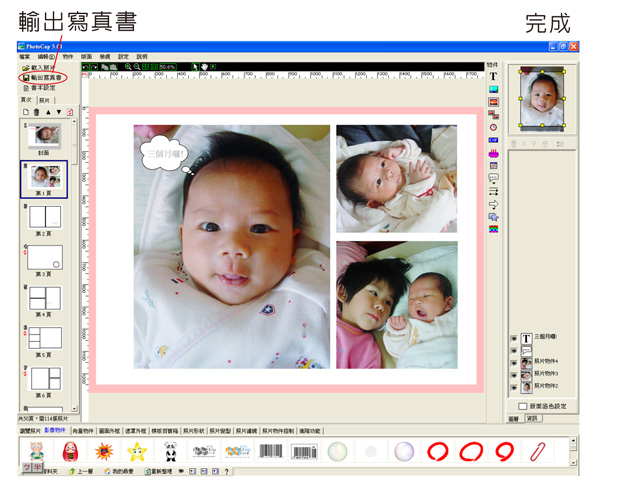Select the landscape photo object tool
Image resolution: width=618 pixels, height=483 pixels.
493,90
